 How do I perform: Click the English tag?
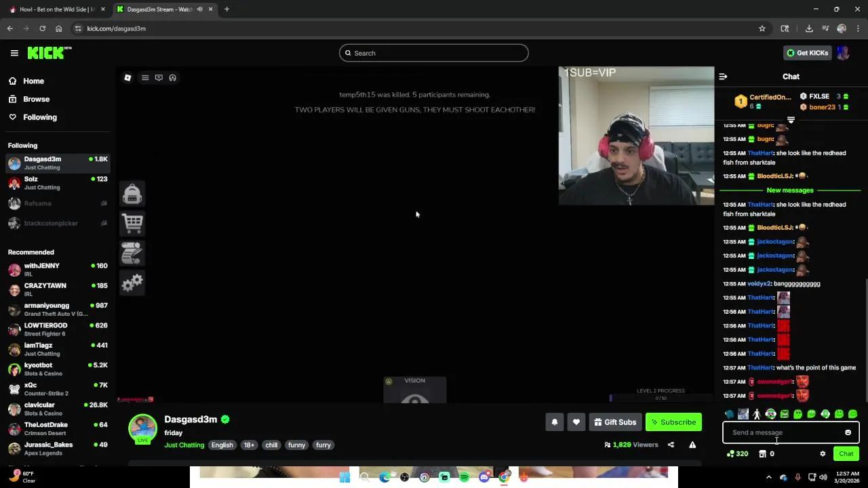tap(222, 445)
